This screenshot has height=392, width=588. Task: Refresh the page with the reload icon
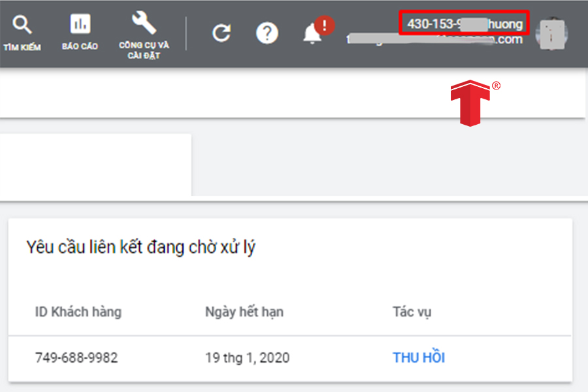pyautogui.click(x=221, y=33)
